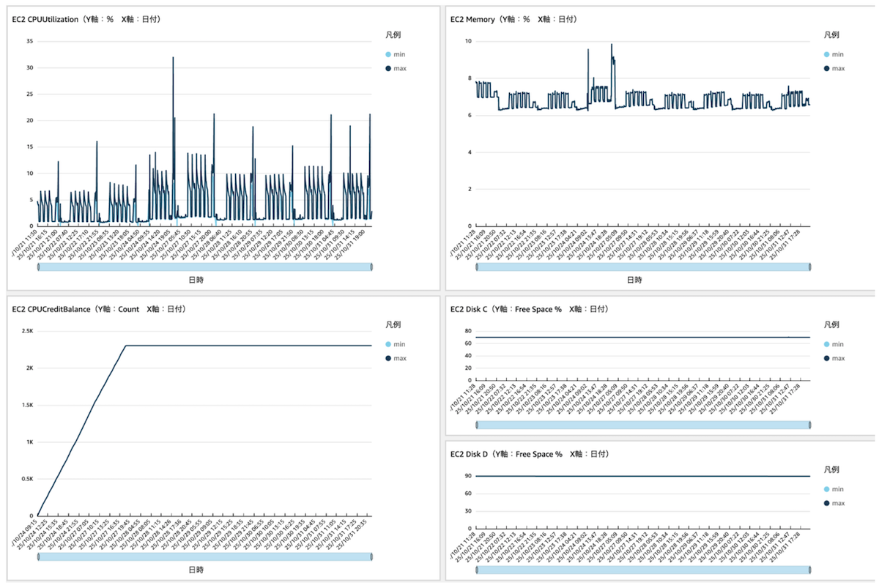Click the max legend marker in EC2 CPUUtilization
Viewport: 879px width, 588px height.
coord(388,68)
